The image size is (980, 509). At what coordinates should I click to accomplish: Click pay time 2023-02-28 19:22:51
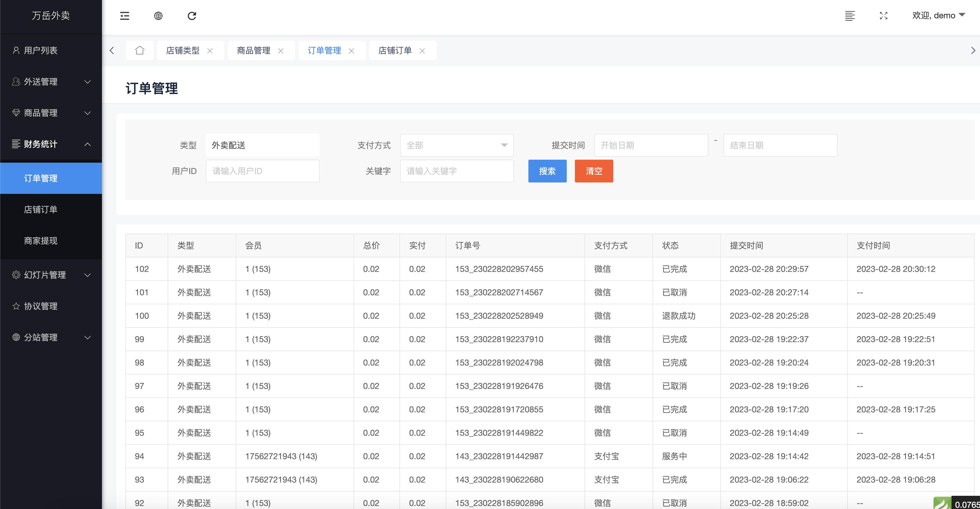[x=895, y=339]
